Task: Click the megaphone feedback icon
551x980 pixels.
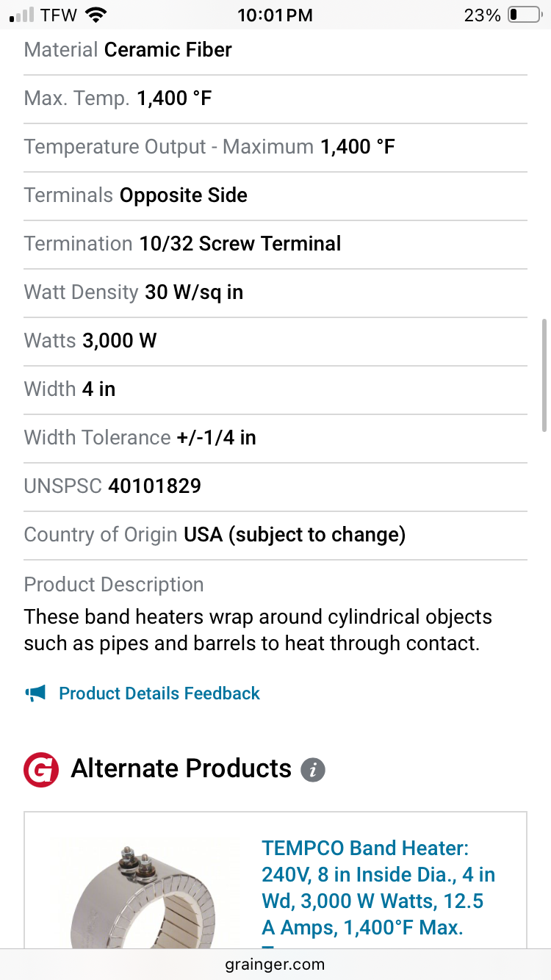Action: 35,693
